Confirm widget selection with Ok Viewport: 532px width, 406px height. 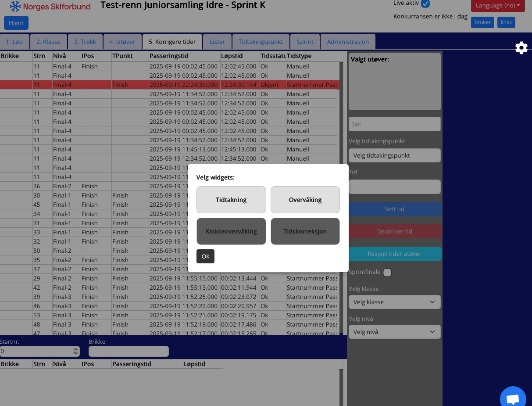pos(205,256)
